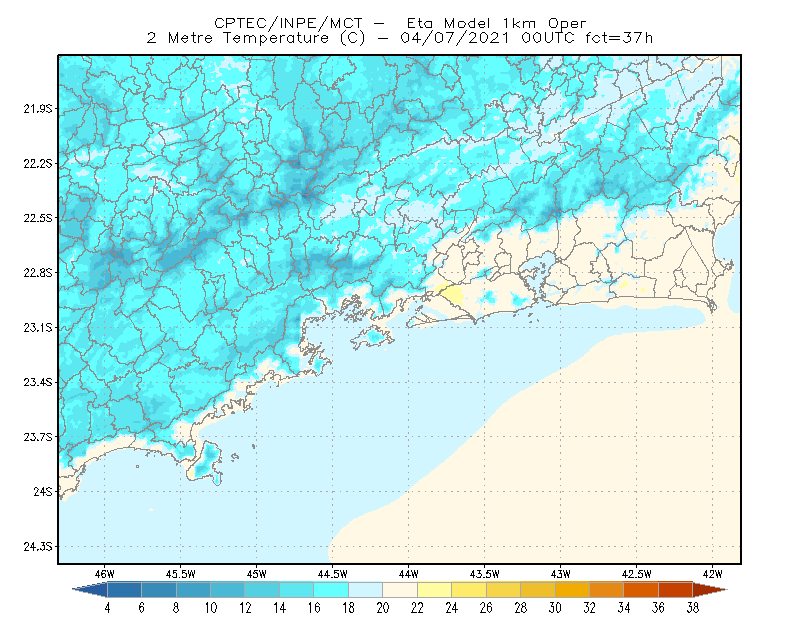This screenshot has height=618, width=800.
Task: Click the 16 to 18 cyan color swatch
Action: coord(331,590)
